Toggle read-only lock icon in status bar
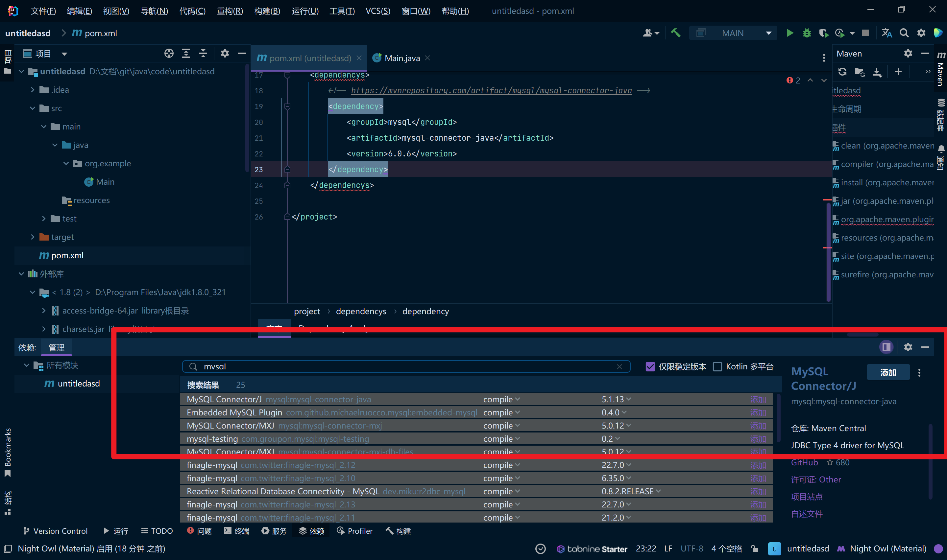This screenshot has width=947, height=560. pyautogui.click(x=755, y=549)
